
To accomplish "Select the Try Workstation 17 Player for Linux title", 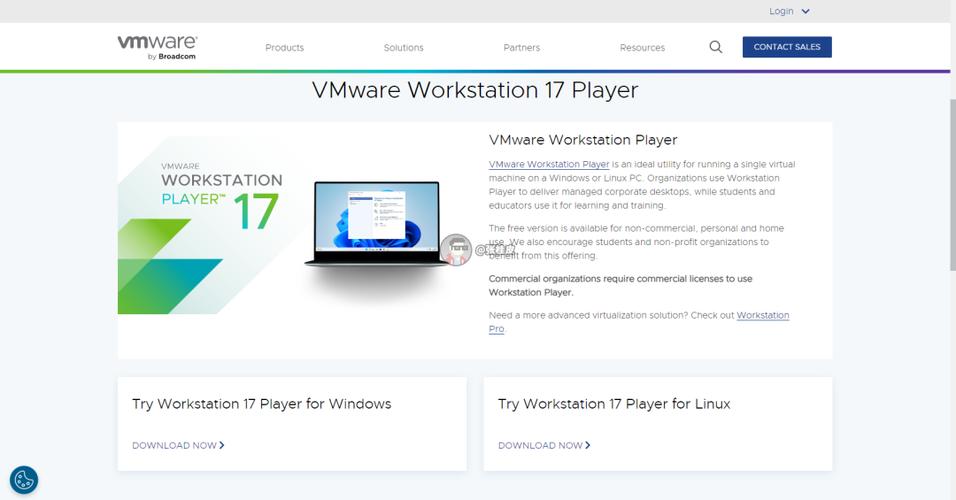I will [614, 404].
